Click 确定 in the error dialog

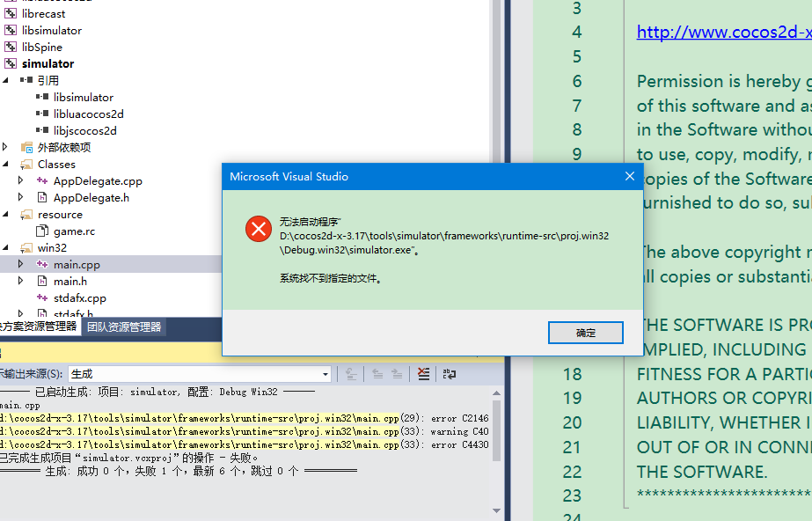point(586,333)
